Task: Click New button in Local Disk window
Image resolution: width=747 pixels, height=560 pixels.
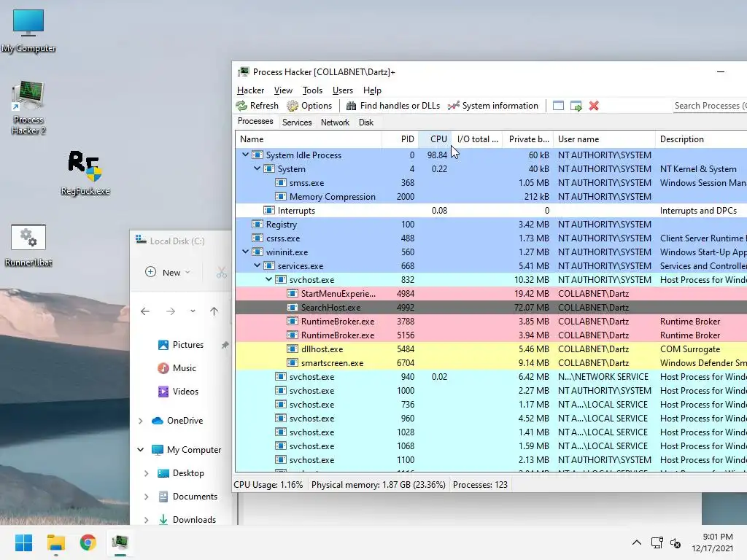Action: pos(168,273)
